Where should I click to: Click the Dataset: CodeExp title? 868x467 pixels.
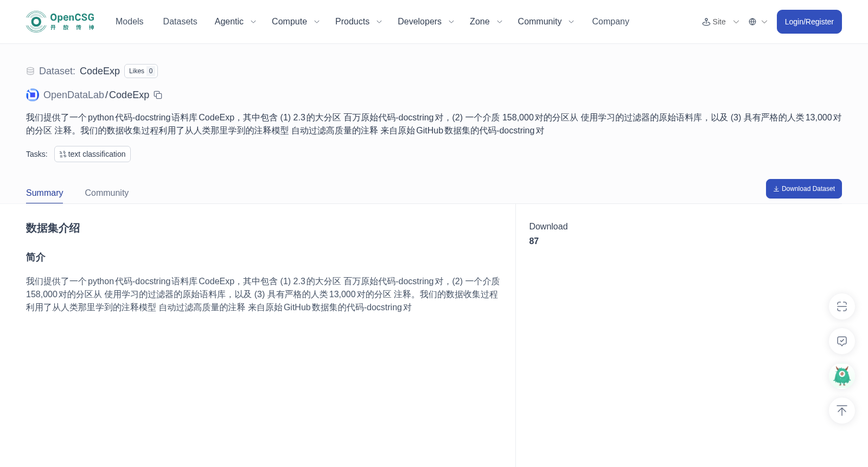(x=79, y=71)
